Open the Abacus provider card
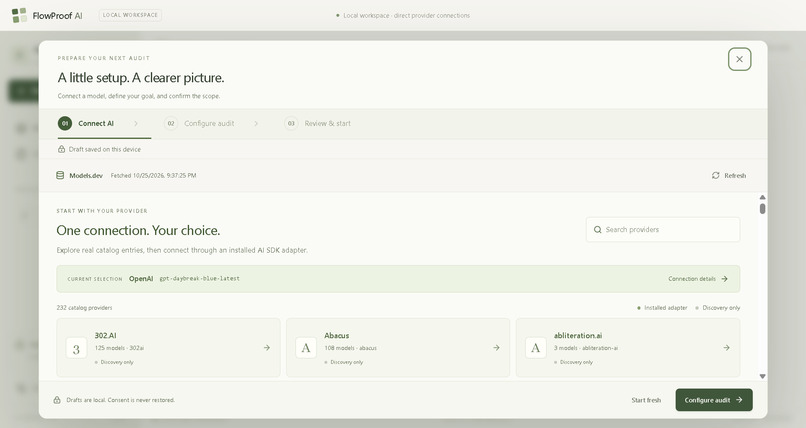Image resolution: width=806 pixels, height=428 pixels. coord(398,348)
